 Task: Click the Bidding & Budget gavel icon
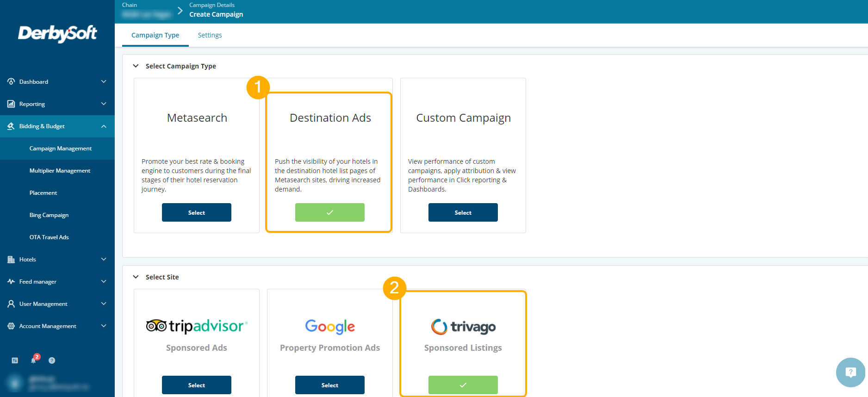pos(11,126)
